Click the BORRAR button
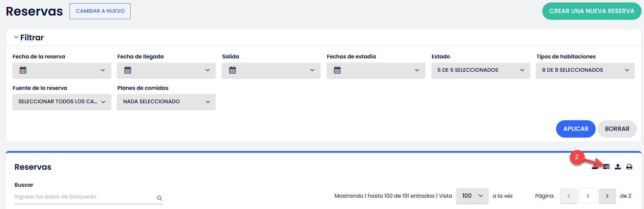This screenshot has height=209, width=644. (x=617, y=129)
